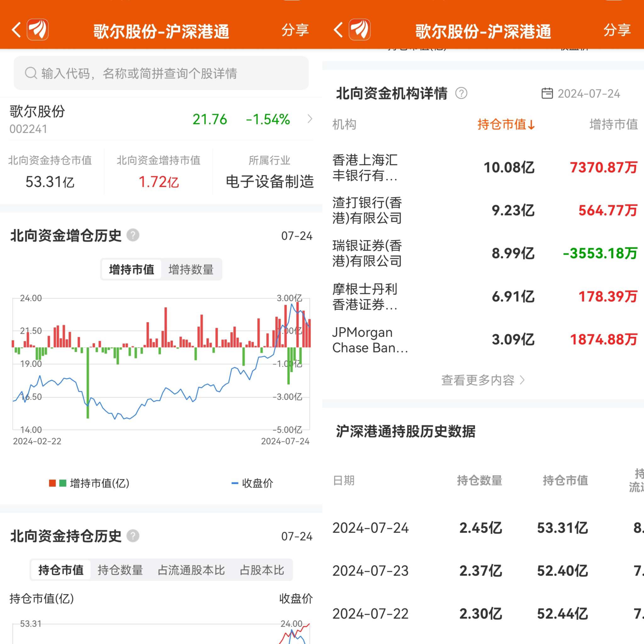The width and height of the screenshot is (644, 644).
Task: Select JPMorgan Chase Bank row
Action: (x=483, y=340)
